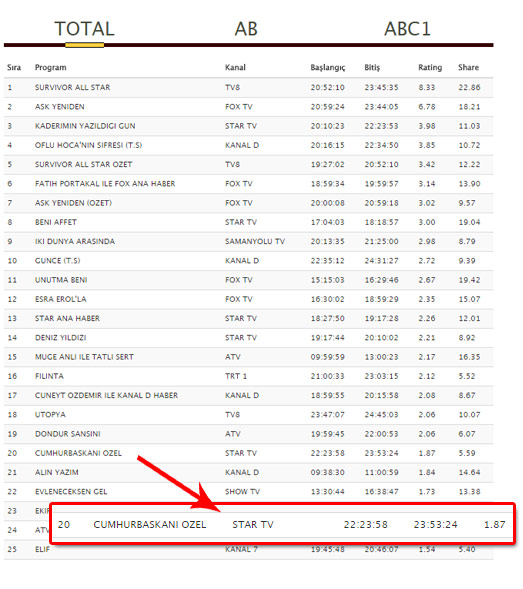The width and height of the screenshot is (523, 589).
Task: Select the ELIF program in row 25
Action: point(42,549)
